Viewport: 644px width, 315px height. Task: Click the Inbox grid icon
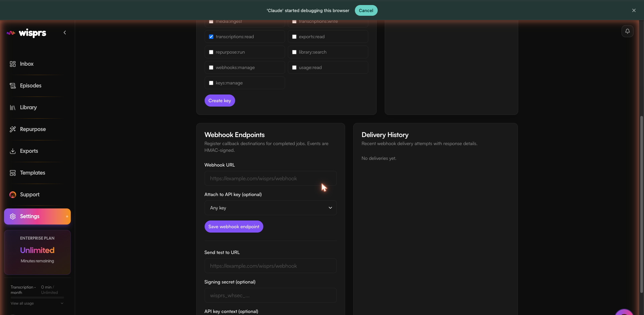click(13, 64)
